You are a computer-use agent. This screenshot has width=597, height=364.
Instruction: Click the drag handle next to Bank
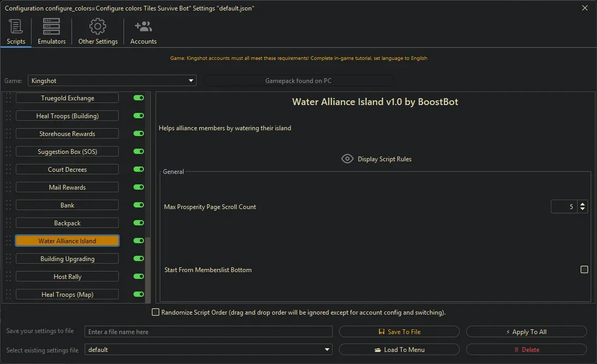tap(8, 205)
